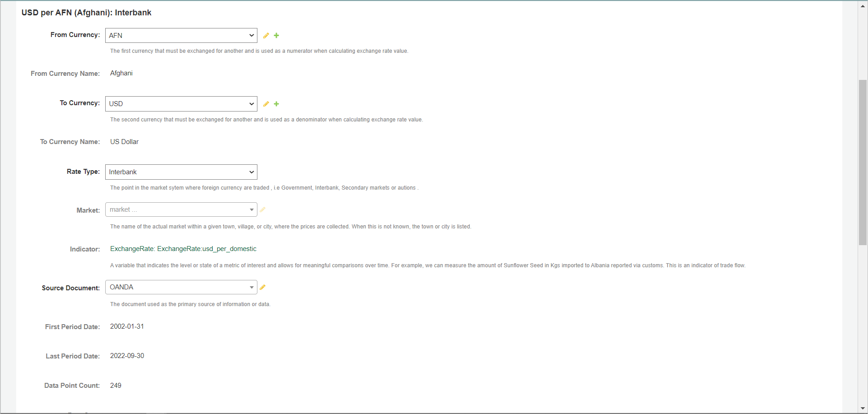The width and height of the screenshot is (868, 414).
Task: Click the From Currency field label
Action: pos(75,35)
